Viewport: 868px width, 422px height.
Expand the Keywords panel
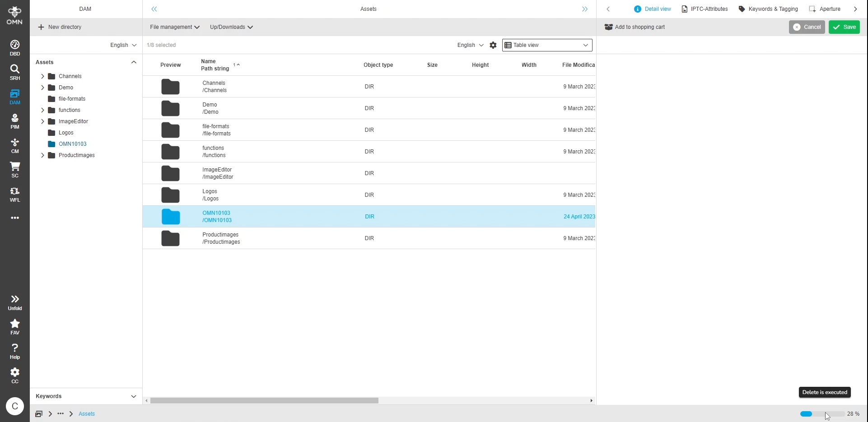134,396
